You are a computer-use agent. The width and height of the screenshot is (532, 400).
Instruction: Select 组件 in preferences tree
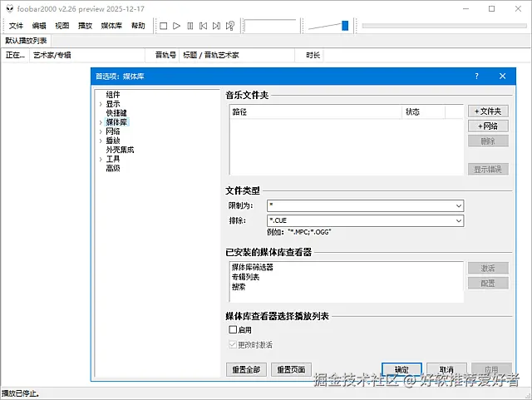tap(113, 95)
